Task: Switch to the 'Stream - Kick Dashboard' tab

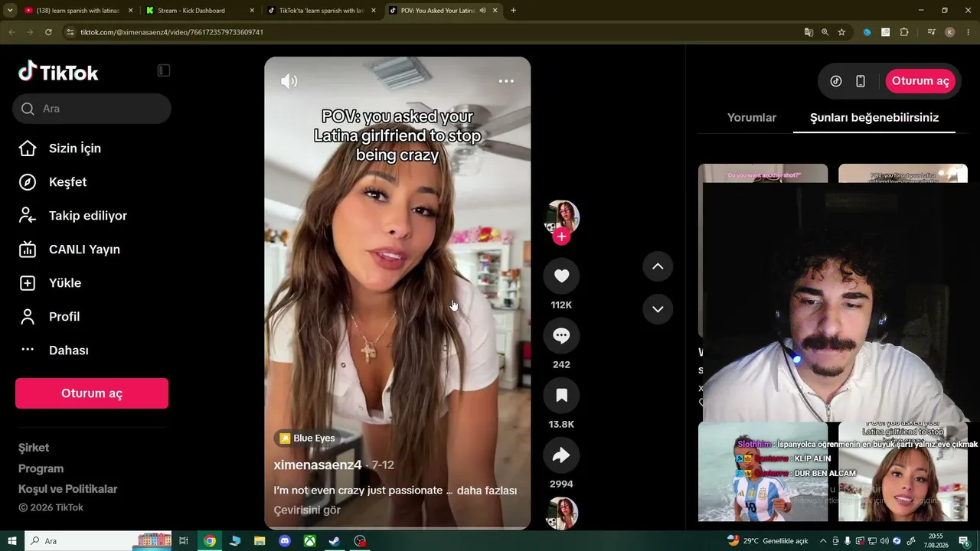Action: coord(199,11)
